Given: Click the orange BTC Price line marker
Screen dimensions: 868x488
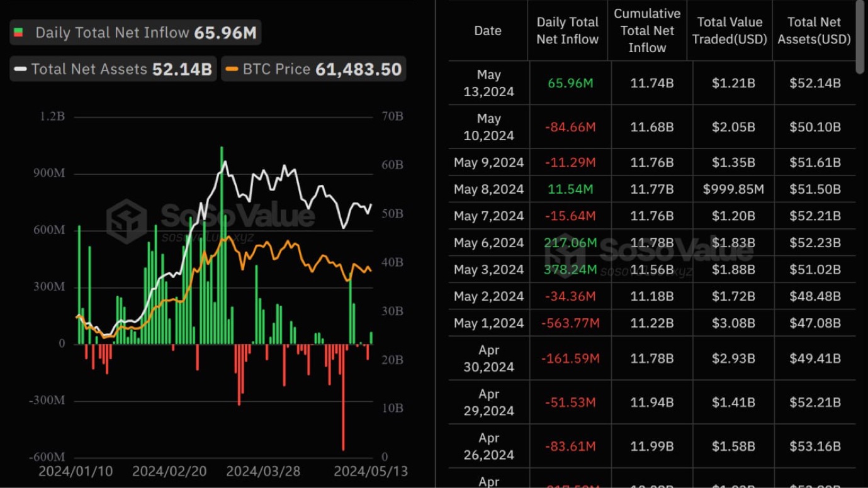Looking at the screenshot, I should pos(232,69).
